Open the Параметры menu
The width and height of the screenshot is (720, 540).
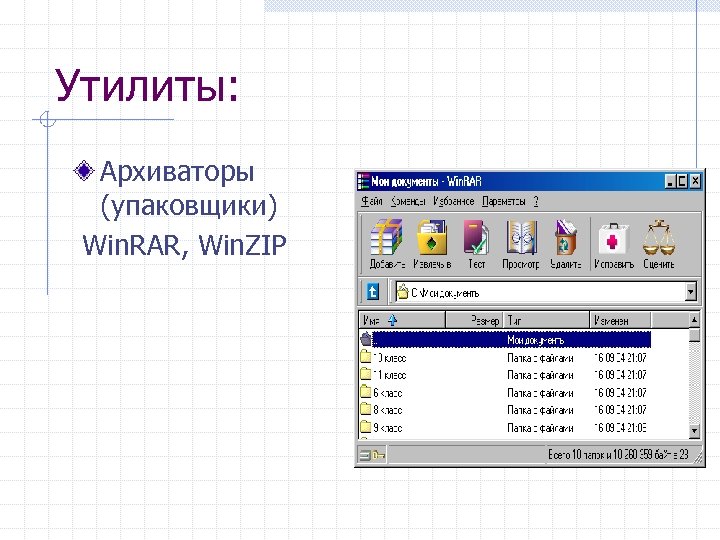tap(504, 201)
